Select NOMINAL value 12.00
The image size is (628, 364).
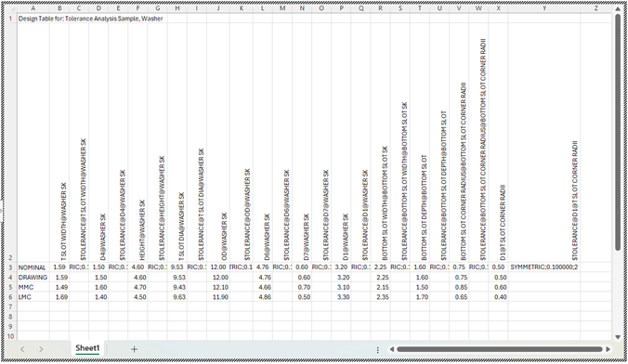(x=218, y=267)
